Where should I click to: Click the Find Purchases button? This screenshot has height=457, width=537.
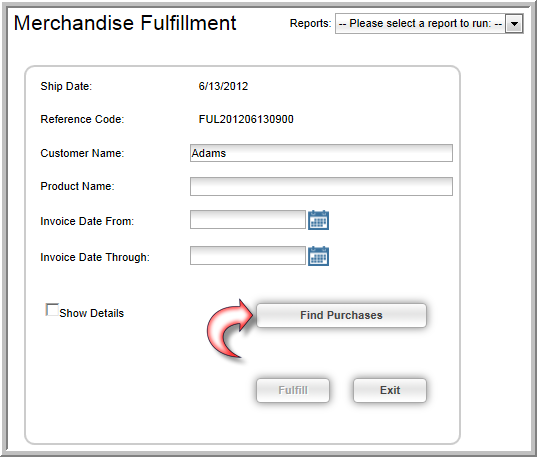coord(341,315)
